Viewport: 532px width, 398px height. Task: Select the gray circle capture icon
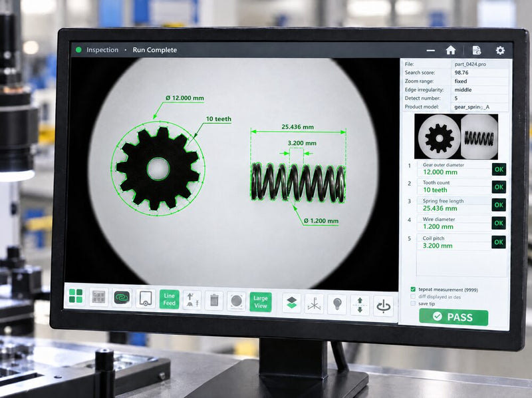[x=237, y=301]
